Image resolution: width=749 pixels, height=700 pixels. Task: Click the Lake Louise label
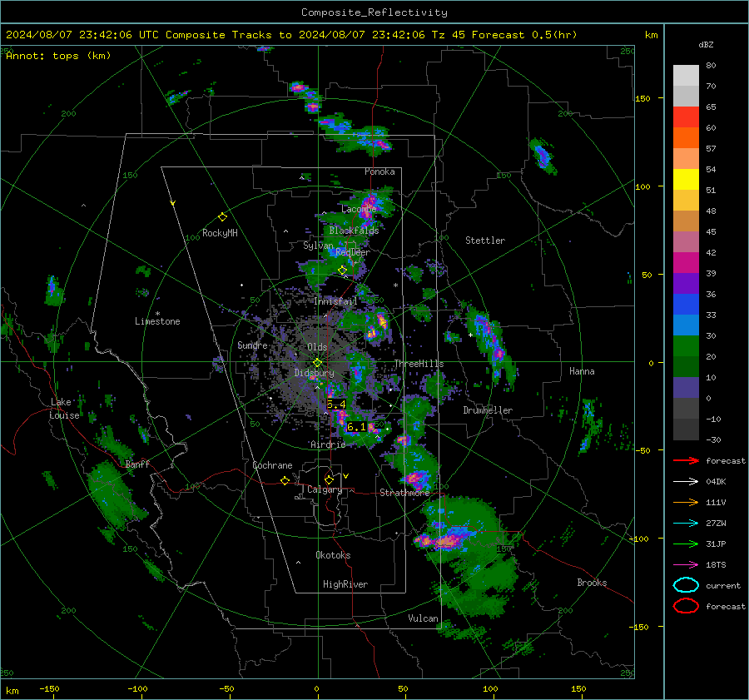point(64,409)
